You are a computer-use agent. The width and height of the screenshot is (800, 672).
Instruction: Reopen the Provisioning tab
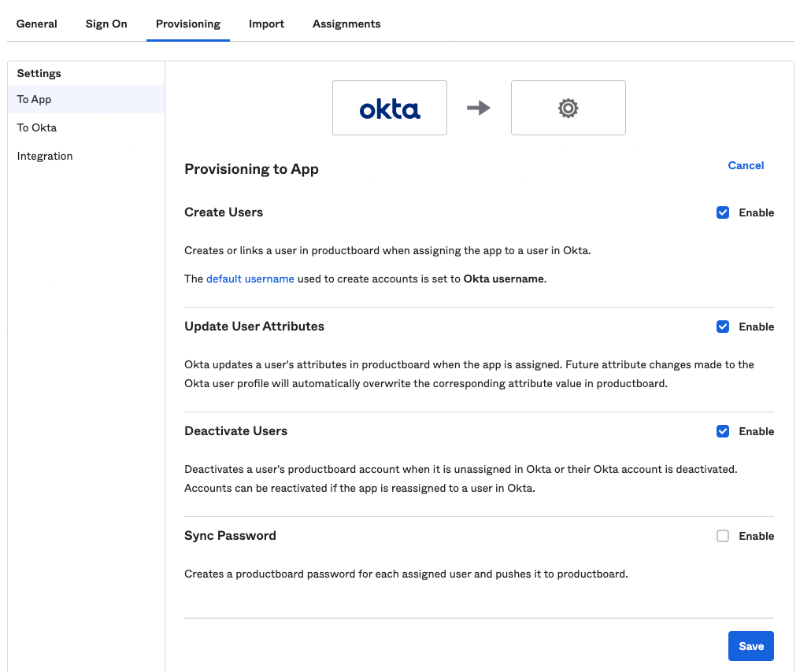point(187,24)
